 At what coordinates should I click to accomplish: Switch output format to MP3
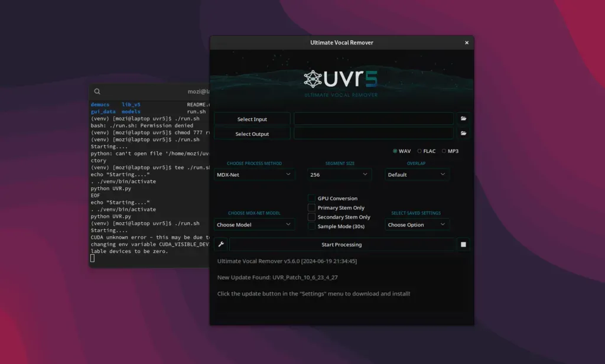pos(443,151)
